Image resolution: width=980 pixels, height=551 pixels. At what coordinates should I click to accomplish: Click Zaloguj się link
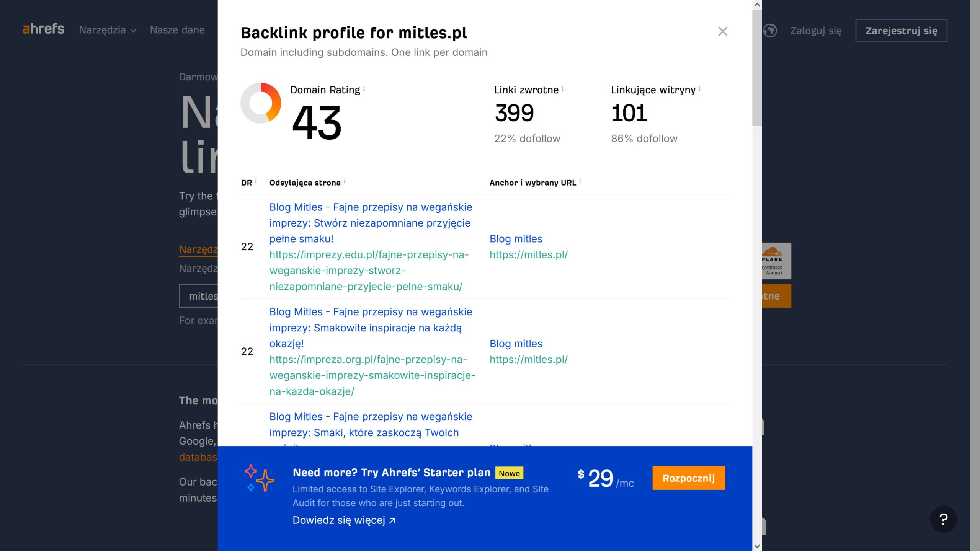[816, 31]
